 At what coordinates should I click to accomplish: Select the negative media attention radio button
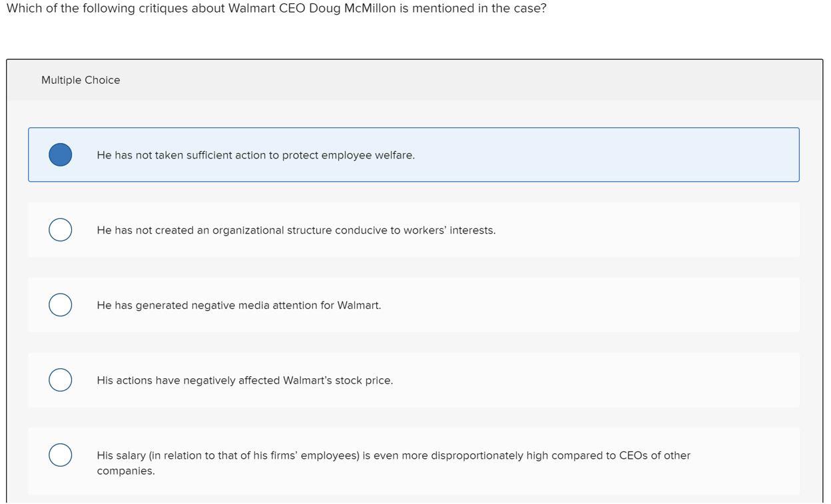click(61, 305)
